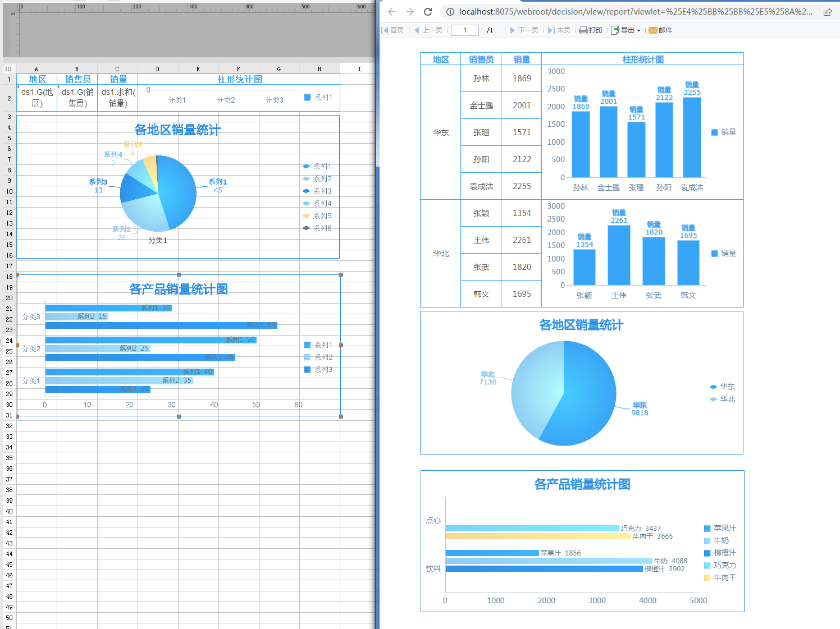The height and width of the screenshot is (629, 840).
Task: Select row 1 header in designer
Action: pos(10,79)
